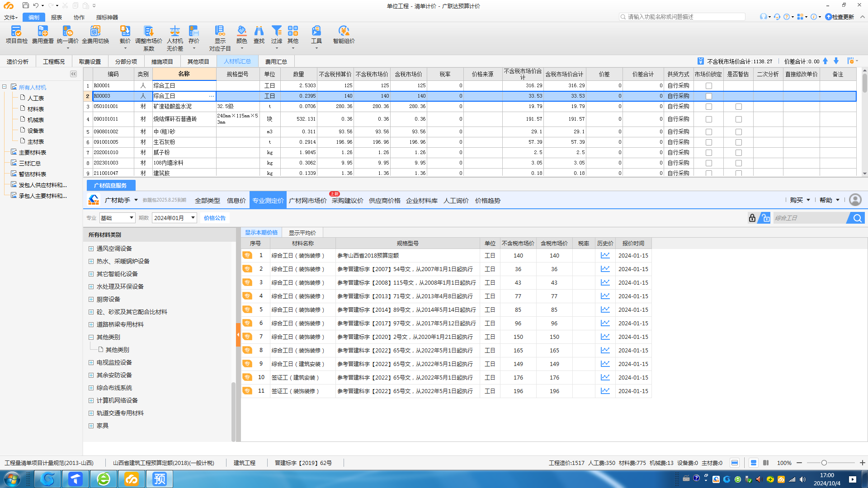
Task: Switch to 广材网市场价 tab
Action: (307, 201)
